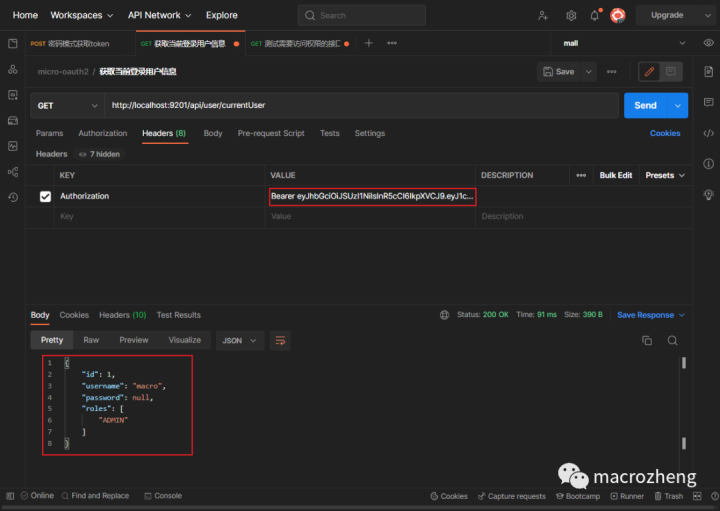This screenshot has width=720, height=511.
Task: Toggle the sidebar from status bar
Action: pyautogui.click(x=10, y=496)
